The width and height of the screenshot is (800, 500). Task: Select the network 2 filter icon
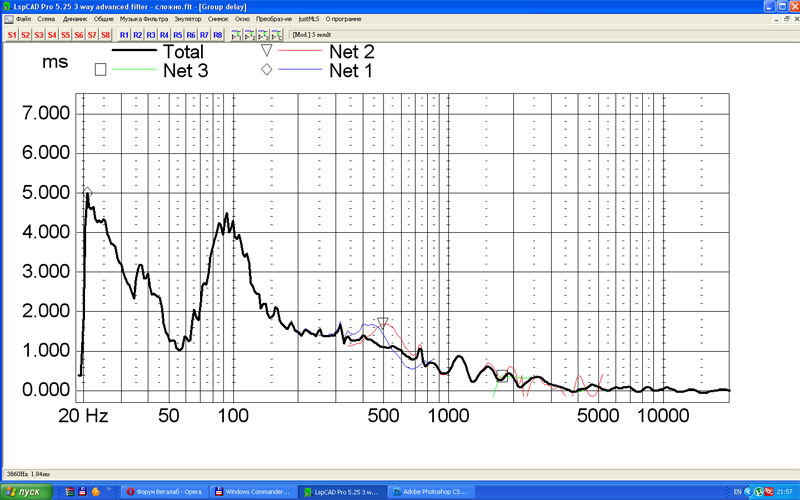point(249,35)
